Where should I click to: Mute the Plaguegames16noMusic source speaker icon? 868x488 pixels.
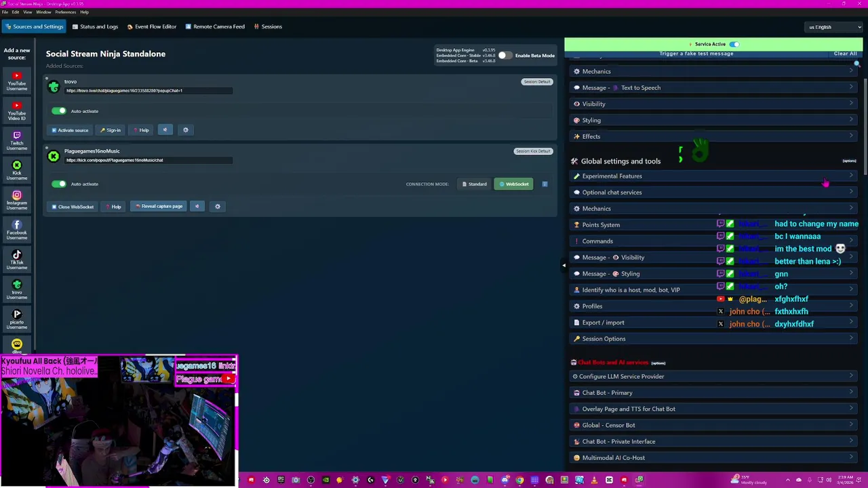pos(197,206)
